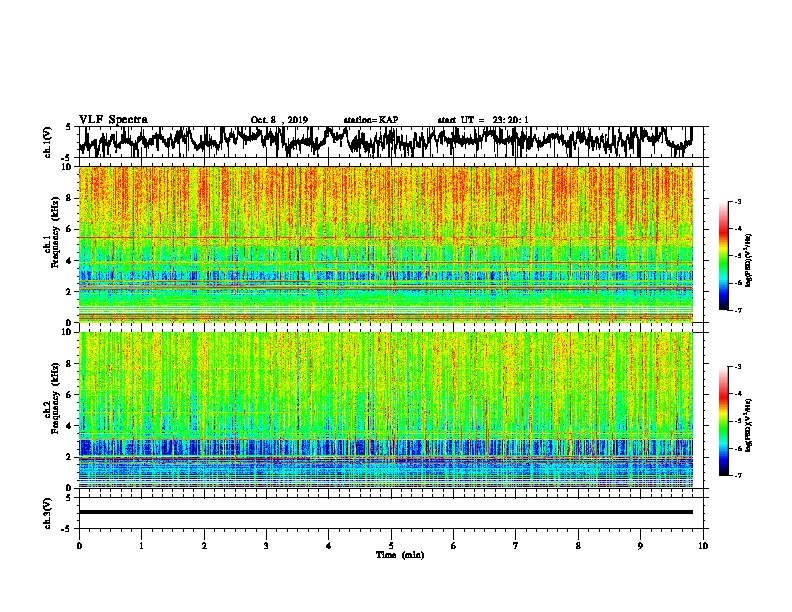Click the ch.3 flat black trace
This screenshot has width=792, height=612.
pyautogui.click(x=386, y=512)
